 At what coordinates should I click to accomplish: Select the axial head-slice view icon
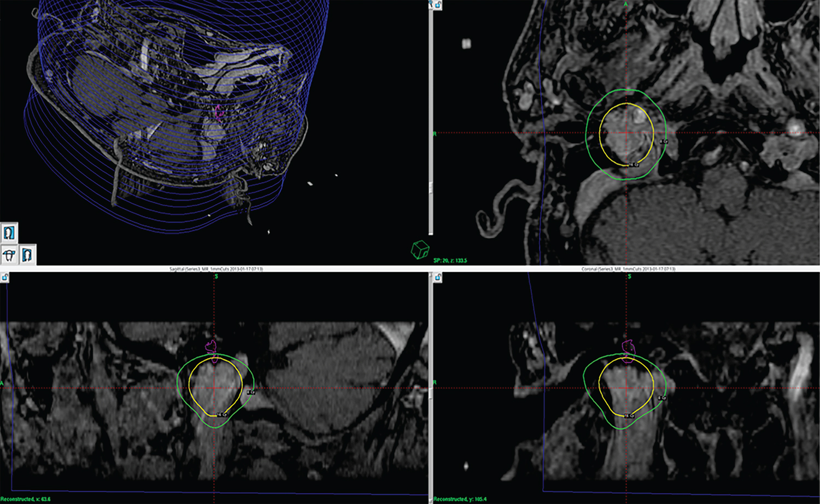[9, 255]
